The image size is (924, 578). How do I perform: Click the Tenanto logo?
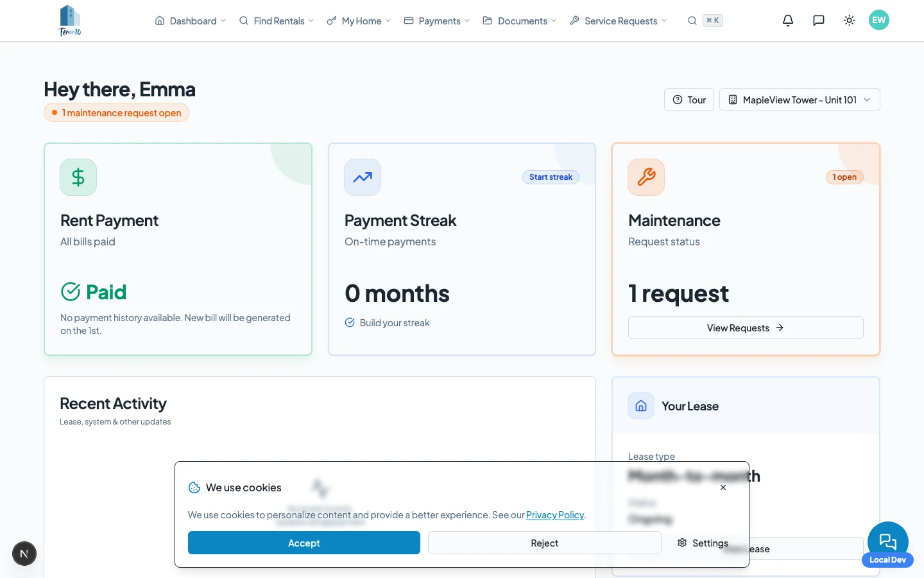pyautogui.click(x=69, y=21)
